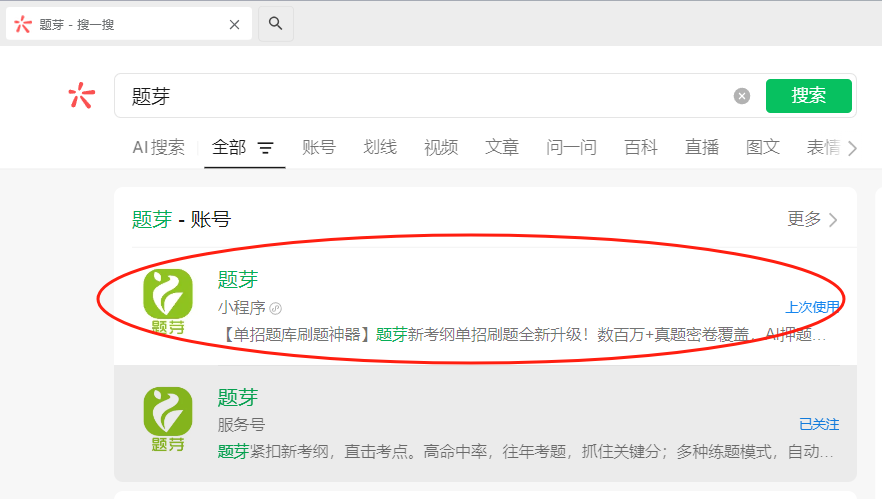
Task: Click 更多 to see more accounts
Action: pos(812,219)
